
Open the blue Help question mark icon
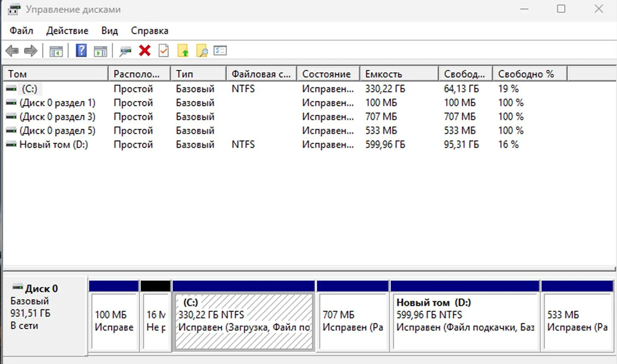point(81,51)
